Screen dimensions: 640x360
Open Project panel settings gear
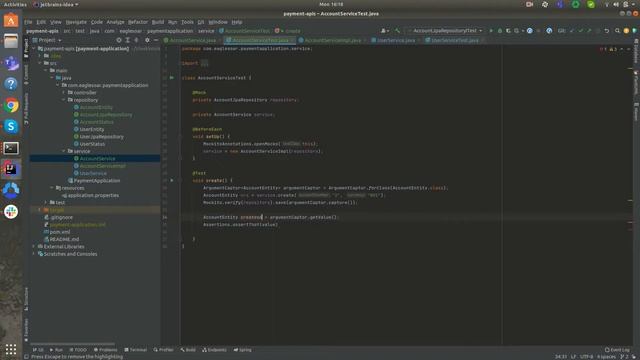pos(147,40)
